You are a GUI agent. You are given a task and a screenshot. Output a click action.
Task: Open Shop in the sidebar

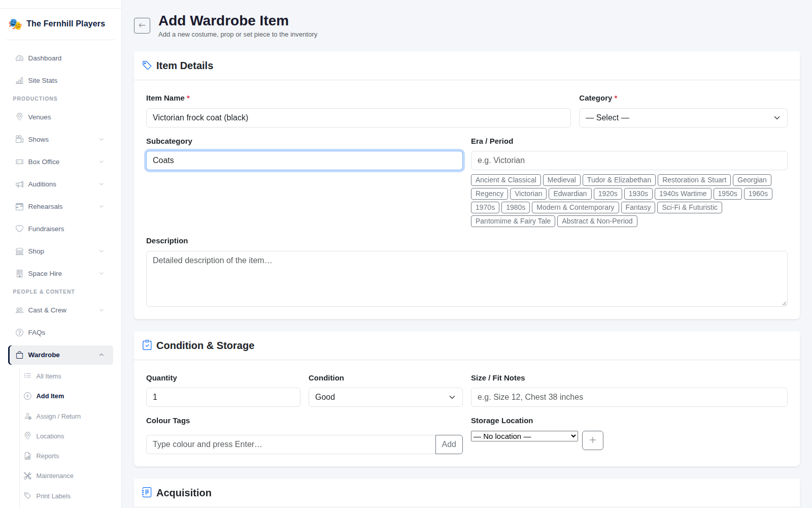[60, 251]
